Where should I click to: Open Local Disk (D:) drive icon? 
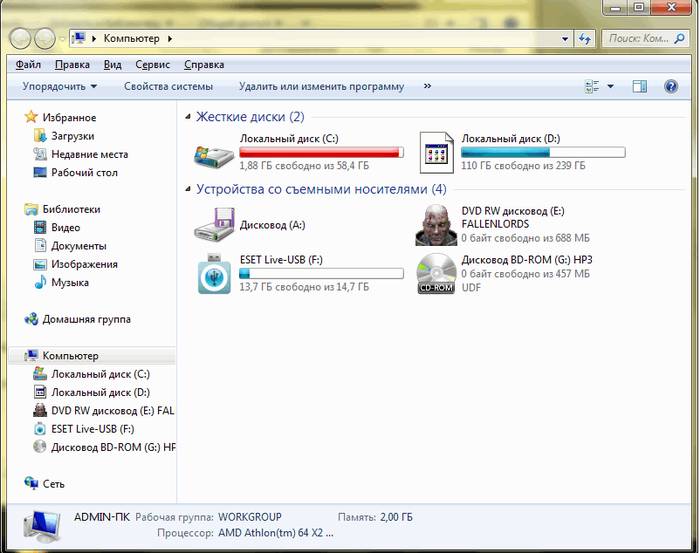point(435,152)
